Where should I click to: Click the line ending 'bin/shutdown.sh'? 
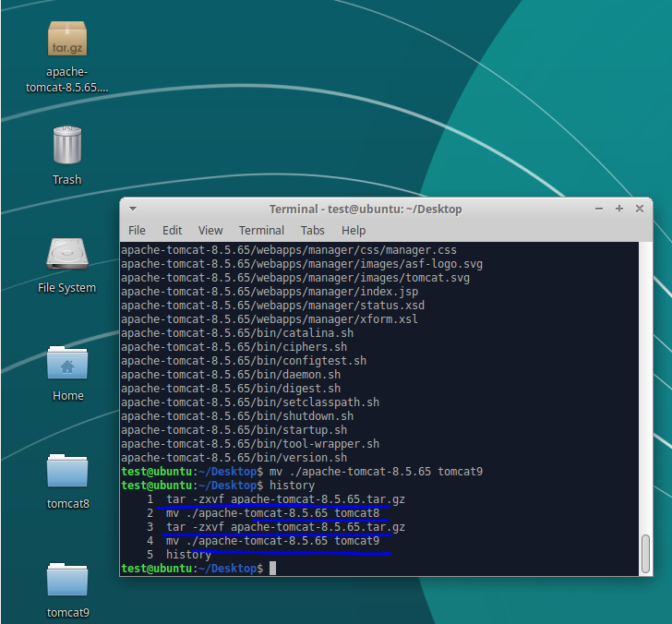tap(237, 415)
